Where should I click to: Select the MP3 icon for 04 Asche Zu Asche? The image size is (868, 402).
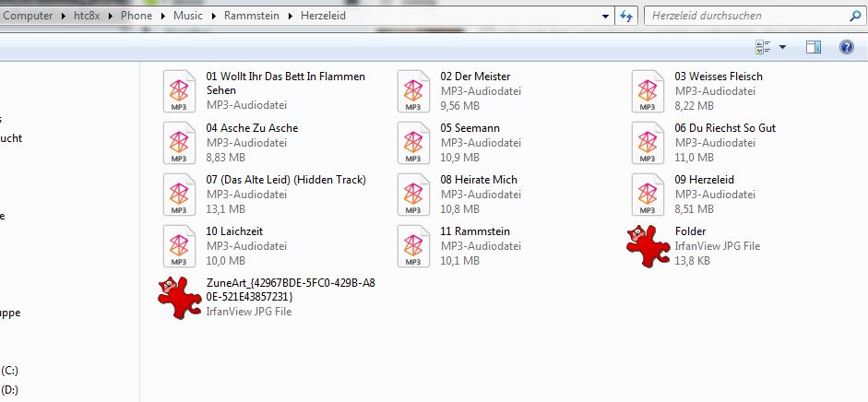pyautogui.click(x=179, y=143)
